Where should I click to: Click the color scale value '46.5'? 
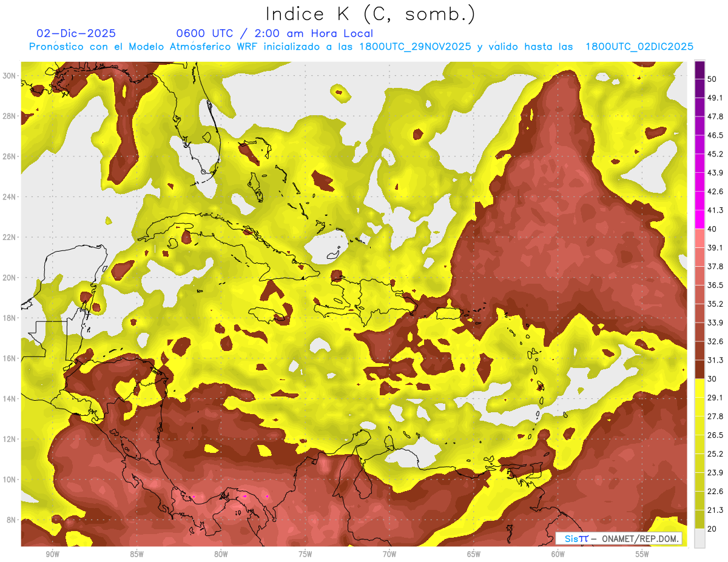715,135
